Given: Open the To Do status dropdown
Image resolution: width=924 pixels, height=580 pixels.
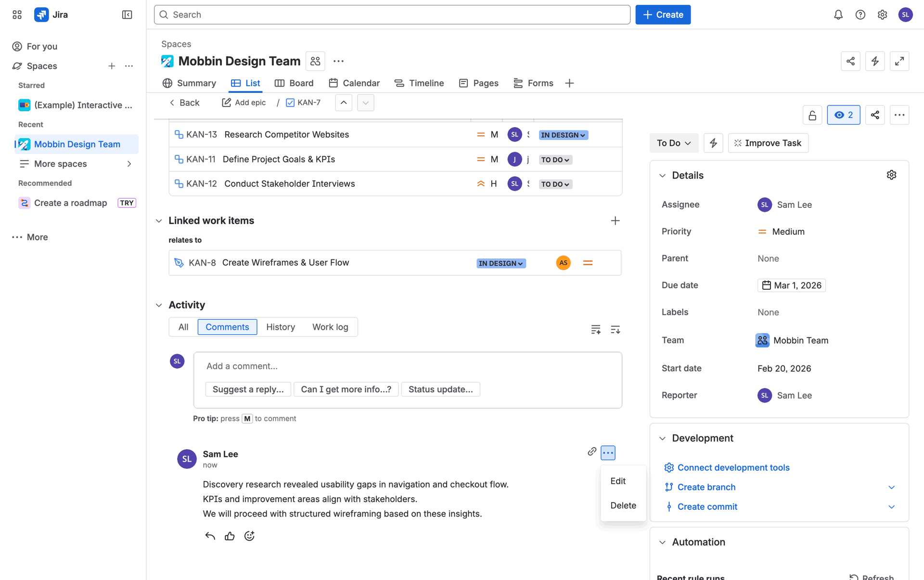Looking at the screenshot, I should click(x=674, y=143).
